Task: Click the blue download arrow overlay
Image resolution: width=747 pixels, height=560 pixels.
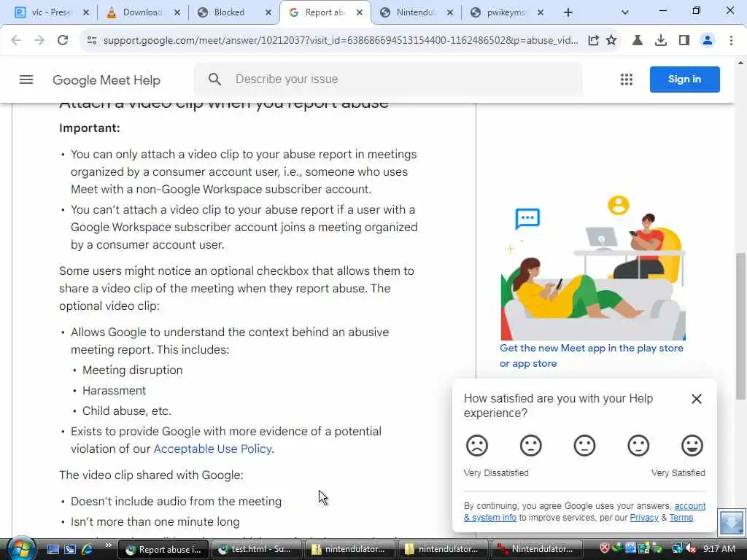Action: coord(731,521)
